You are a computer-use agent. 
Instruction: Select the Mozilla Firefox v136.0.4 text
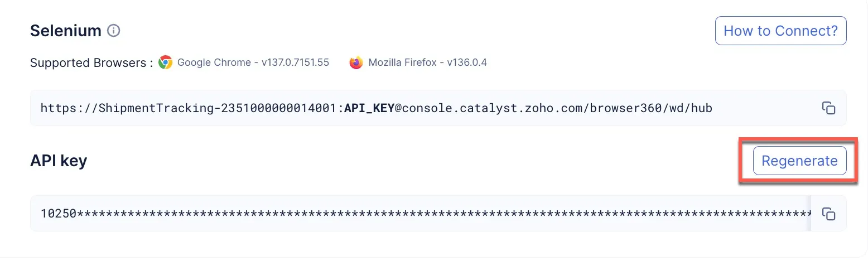point(427,62)
